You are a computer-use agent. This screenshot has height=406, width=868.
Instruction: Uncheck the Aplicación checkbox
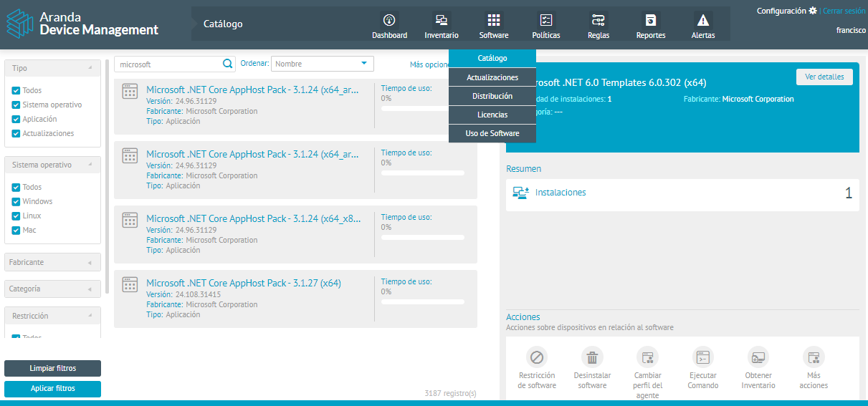(x=16, y=120)
